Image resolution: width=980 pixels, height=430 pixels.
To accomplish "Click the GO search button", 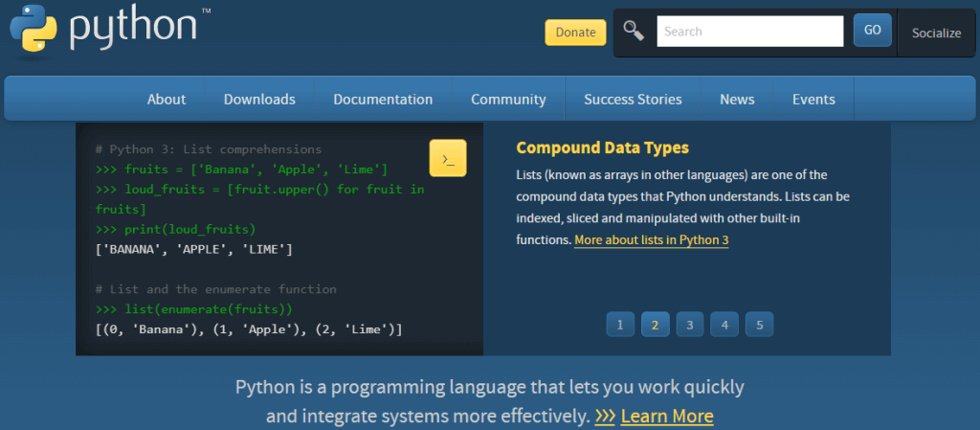I will pyautogui.click(x=873, y=30).
